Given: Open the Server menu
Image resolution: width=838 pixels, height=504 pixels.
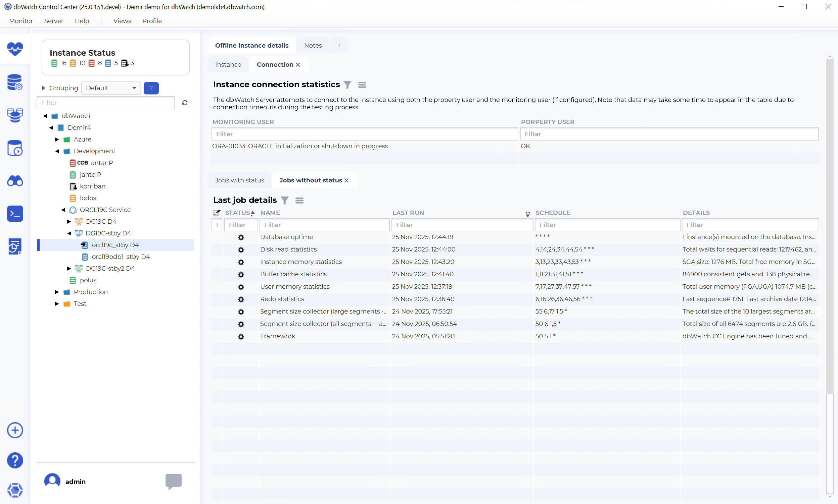Looking at the screenshot, I should point(53,21).
